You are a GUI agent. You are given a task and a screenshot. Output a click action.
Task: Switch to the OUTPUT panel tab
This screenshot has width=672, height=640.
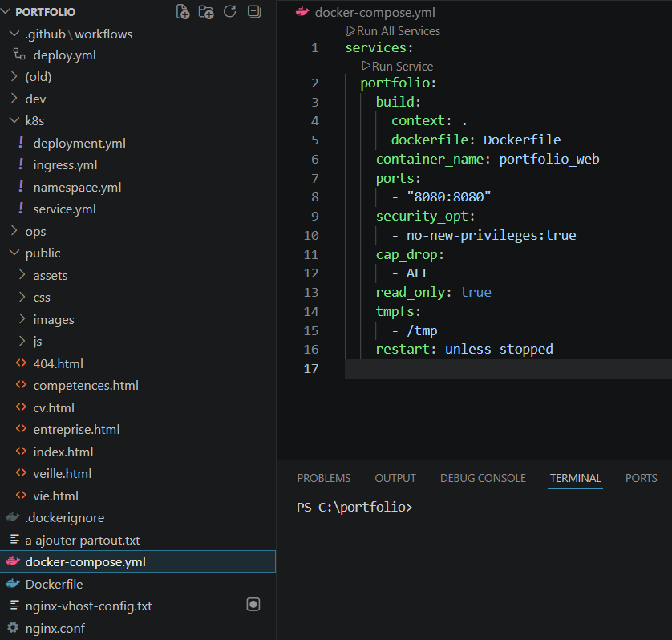395,478
